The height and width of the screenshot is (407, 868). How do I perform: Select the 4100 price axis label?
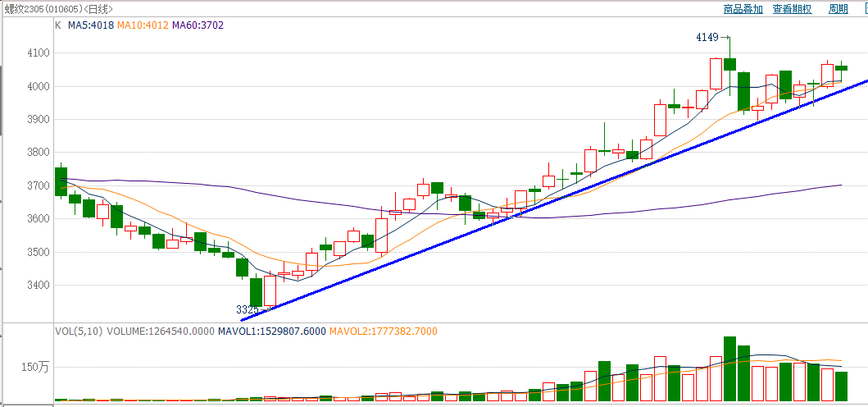click(x=39, y=53)
